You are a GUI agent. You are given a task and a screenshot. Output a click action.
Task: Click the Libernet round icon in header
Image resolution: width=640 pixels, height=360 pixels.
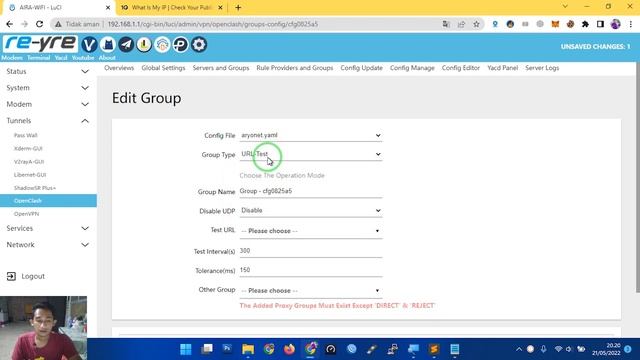point(144,44)
